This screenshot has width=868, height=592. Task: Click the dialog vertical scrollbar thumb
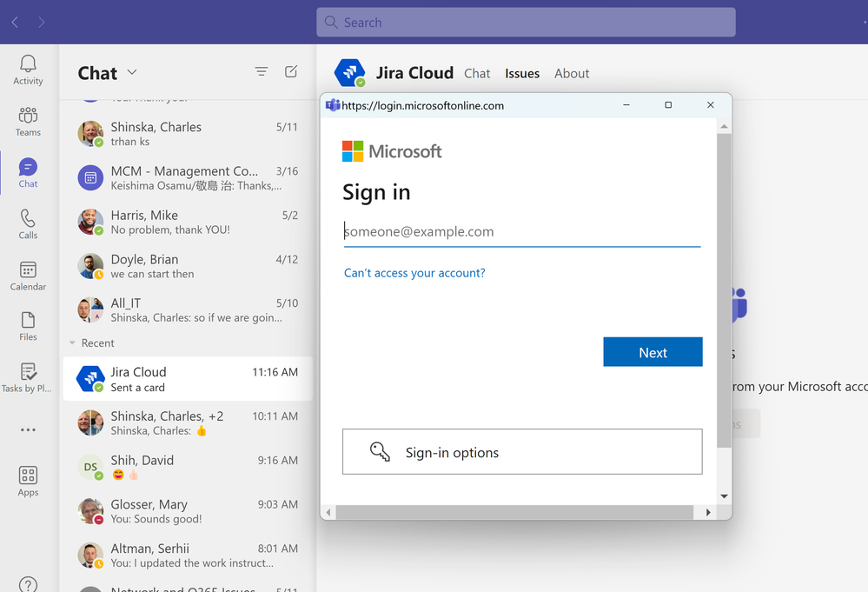724,290
